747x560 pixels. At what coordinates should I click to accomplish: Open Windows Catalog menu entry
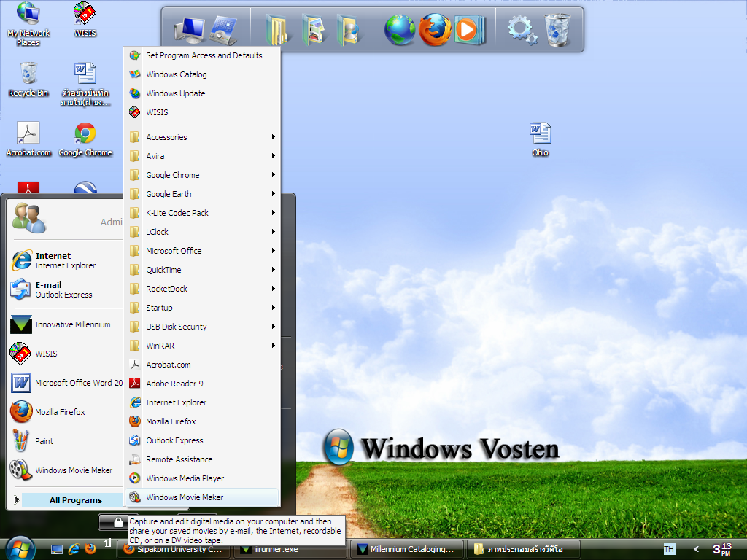click(x=202, y=74)
